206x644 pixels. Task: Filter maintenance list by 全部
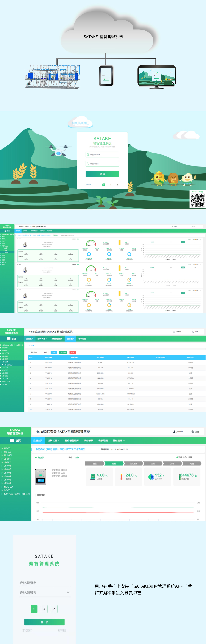(45, 352)
